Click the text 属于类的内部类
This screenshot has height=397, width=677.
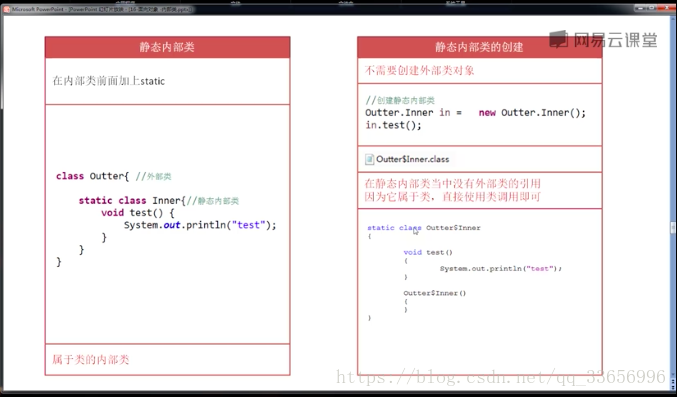[x=91, y=359]
